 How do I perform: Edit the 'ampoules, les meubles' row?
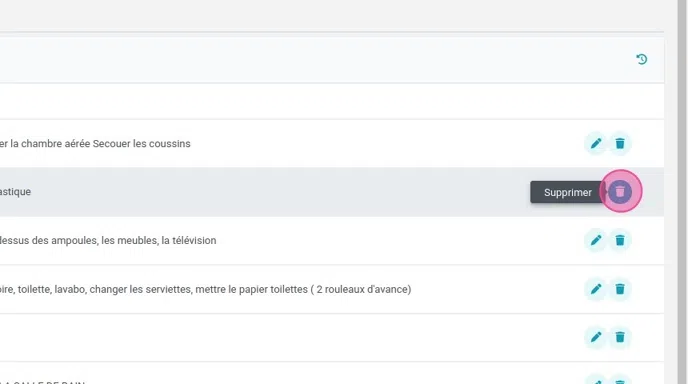point(596,240)
